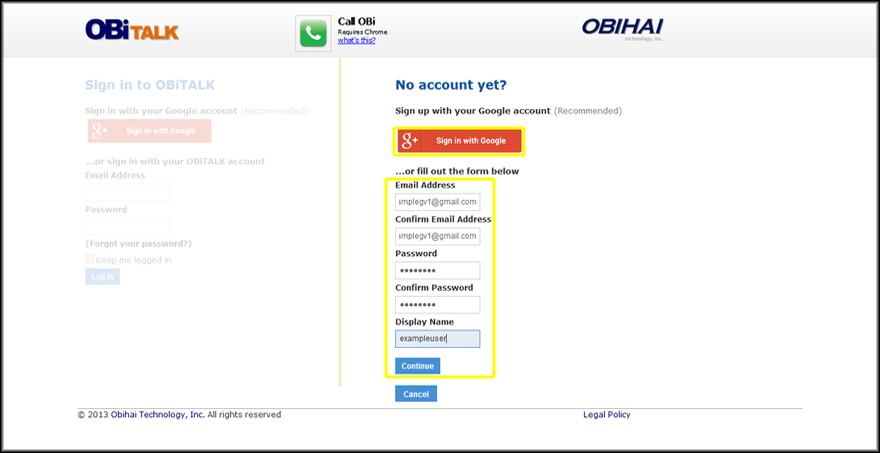Open the "what's this?" link
This screenshot has width=880, height=453.
point(356,40)
